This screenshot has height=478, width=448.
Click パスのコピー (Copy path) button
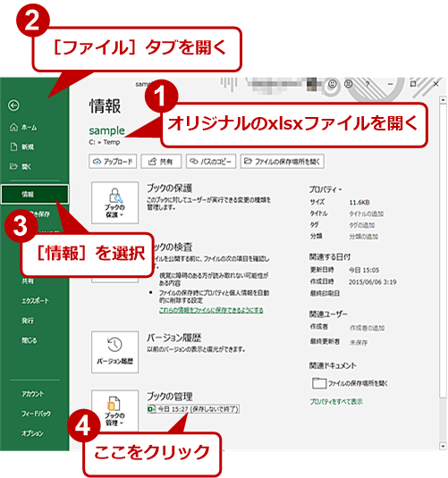211,161
